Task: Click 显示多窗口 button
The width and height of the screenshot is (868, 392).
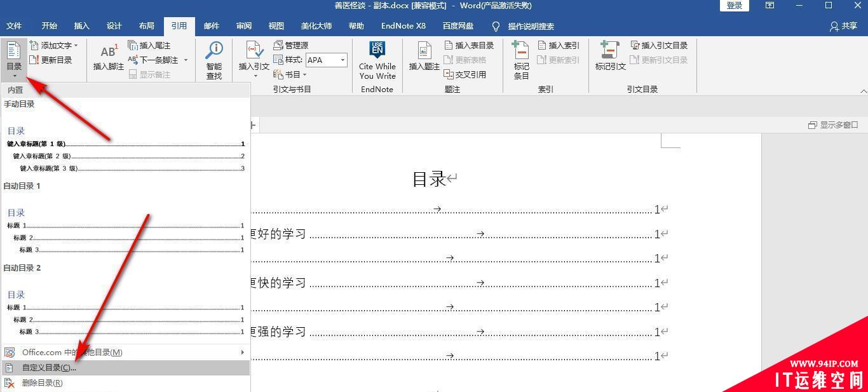Action: [x=833, y=125]
